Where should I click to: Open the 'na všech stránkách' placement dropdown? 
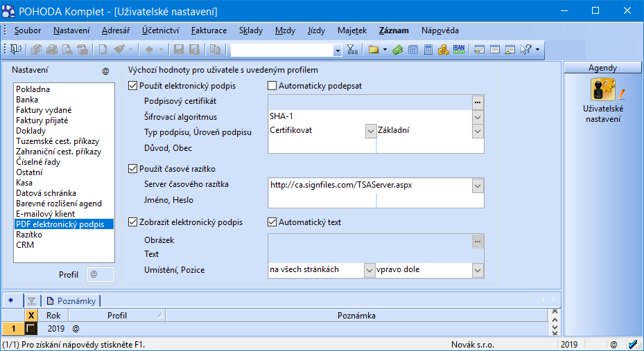(x=369, y=270)
